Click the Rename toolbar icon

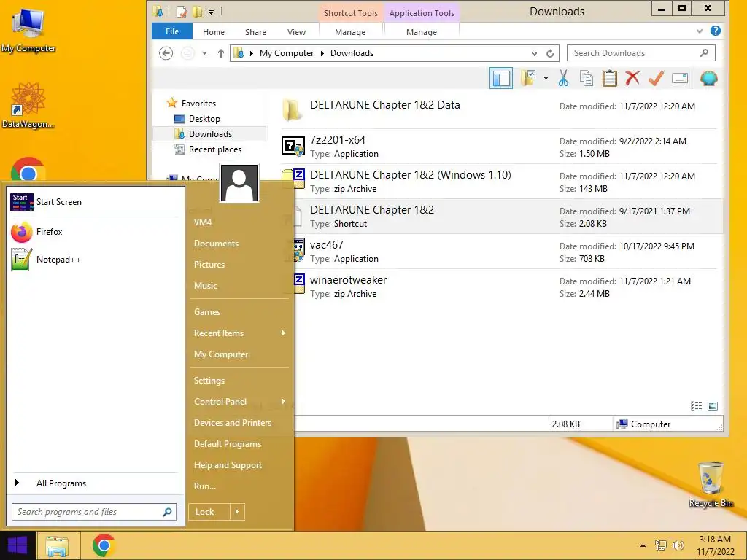[x=680, y=78]
